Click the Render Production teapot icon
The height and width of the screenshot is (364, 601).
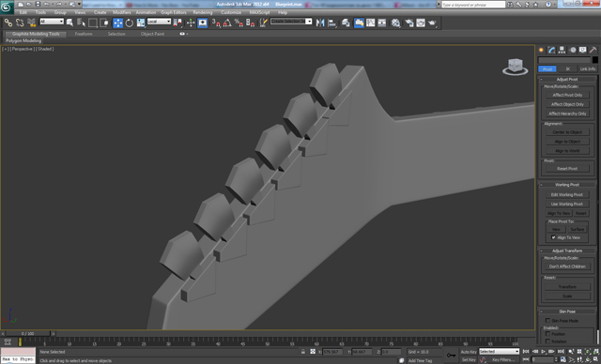pos(432,23)
